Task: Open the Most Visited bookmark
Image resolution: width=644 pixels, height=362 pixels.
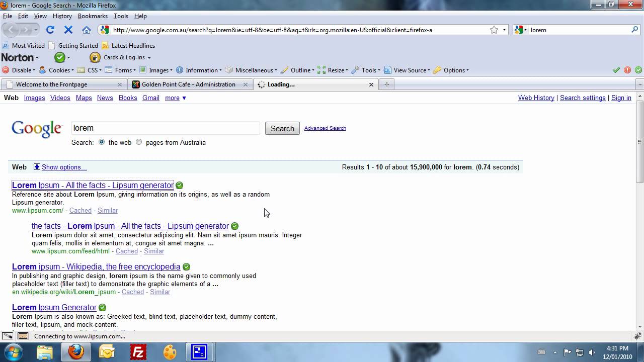Action: pyautogui.click(x=24, y=45)
